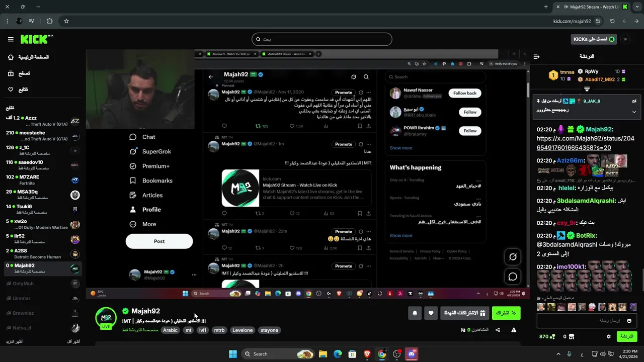This screenshot has width=644, height=362.
Task: Click the notification bell for Majah92
Action: click(x=415, y=313)
